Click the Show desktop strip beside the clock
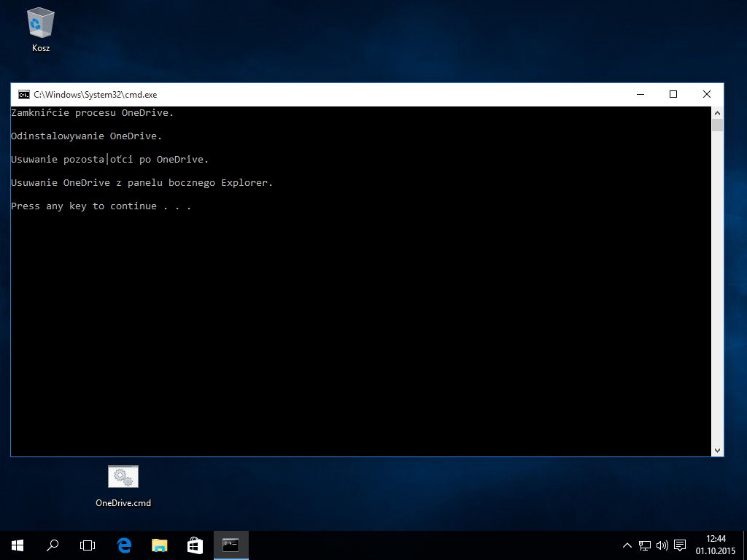 pos(745,545)
